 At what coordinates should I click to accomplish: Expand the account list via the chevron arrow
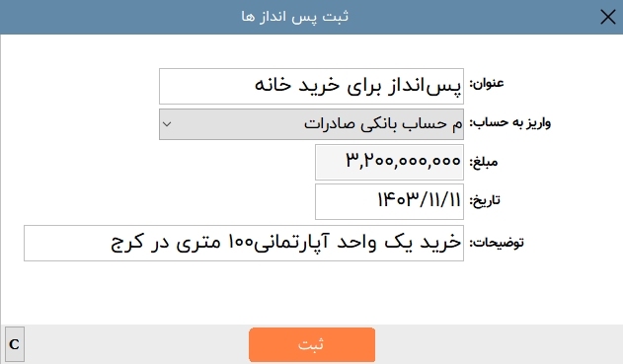coord(167,124)
